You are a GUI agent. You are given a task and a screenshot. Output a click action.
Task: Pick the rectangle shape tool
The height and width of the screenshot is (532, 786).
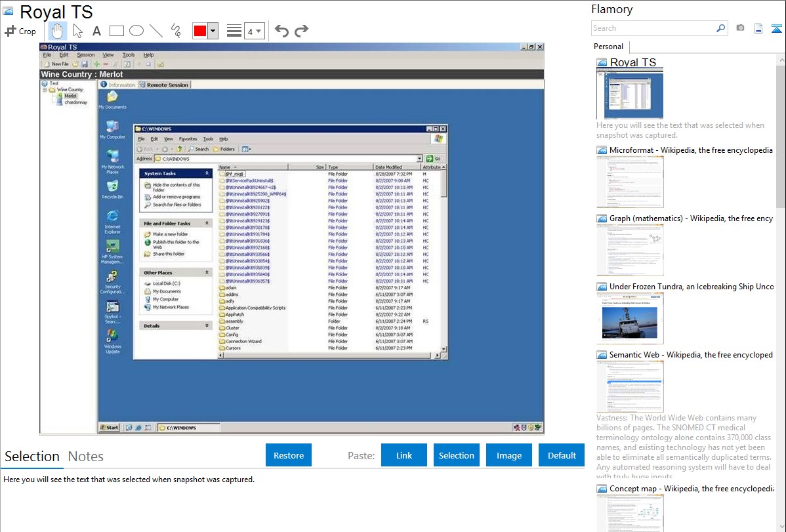116,31
